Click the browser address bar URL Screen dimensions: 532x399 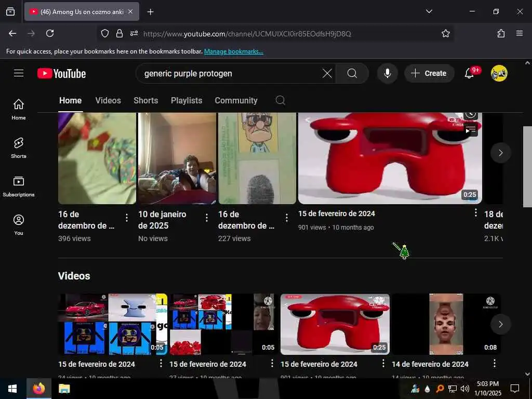[247, 34]
